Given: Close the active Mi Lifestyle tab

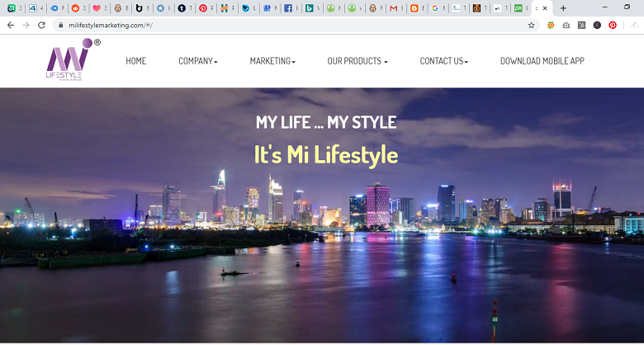Looking at the screenshot, I should (545, 8).
